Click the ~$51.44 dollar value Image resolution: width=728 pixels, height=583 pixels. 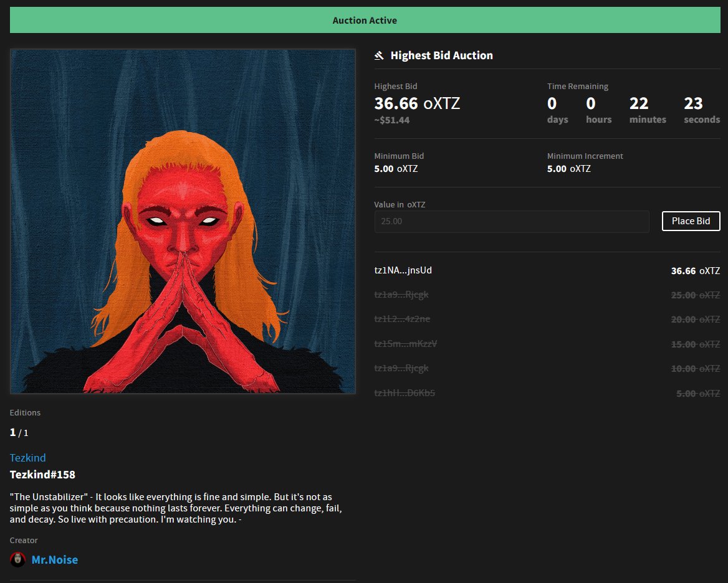coord(392,120)
